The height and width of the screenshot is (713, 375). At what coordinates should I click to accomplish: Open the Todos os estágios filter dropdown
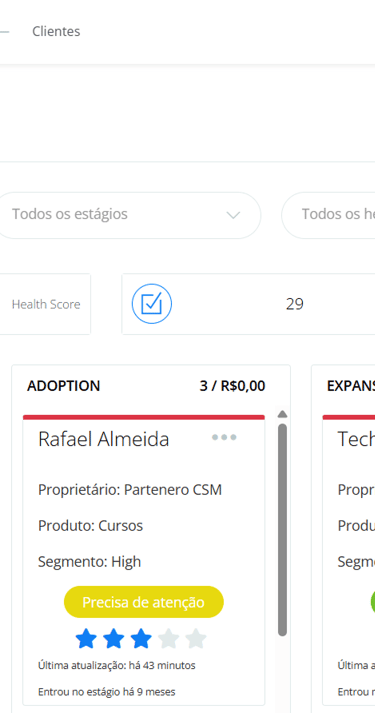pyautogui.click(x=127, y=215)
